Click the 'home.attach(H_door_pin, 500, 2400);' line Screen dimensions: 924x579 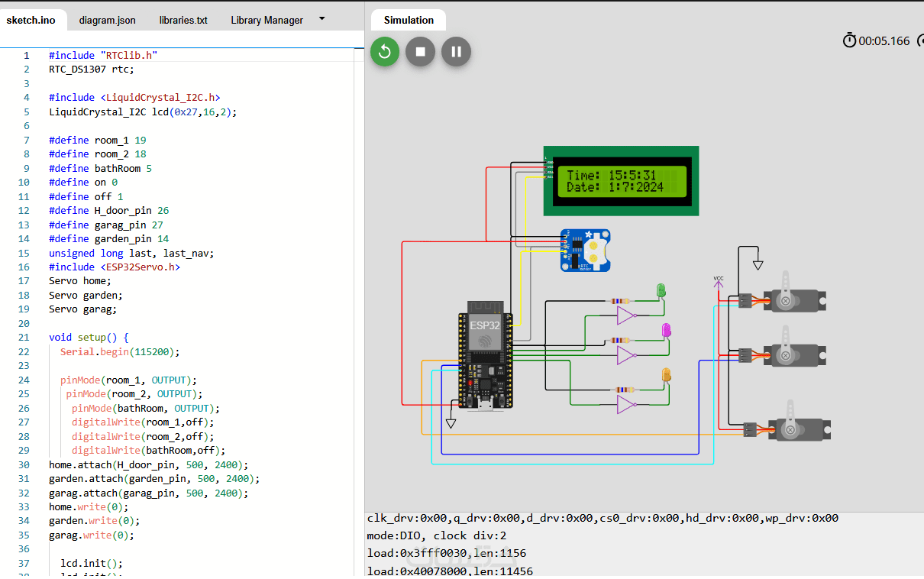point(148,464)
